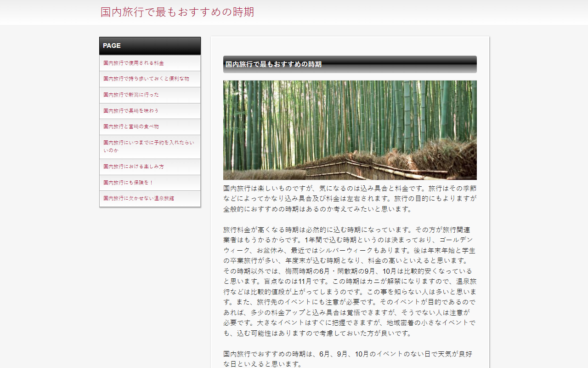588x368 pixels.
Task: Open 国内旅行にいつまでに予約を入れたらいいのか link
Action: (x=150, y=147)
